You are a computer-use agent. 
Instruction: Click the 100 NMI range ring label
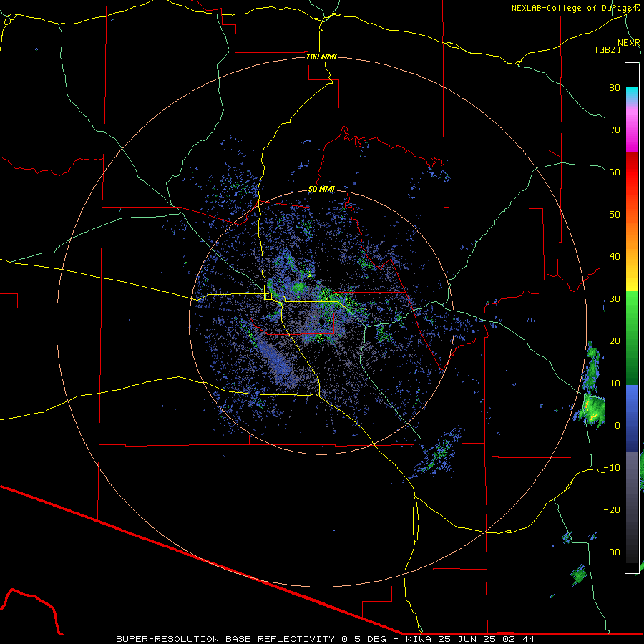click(321, 57)
